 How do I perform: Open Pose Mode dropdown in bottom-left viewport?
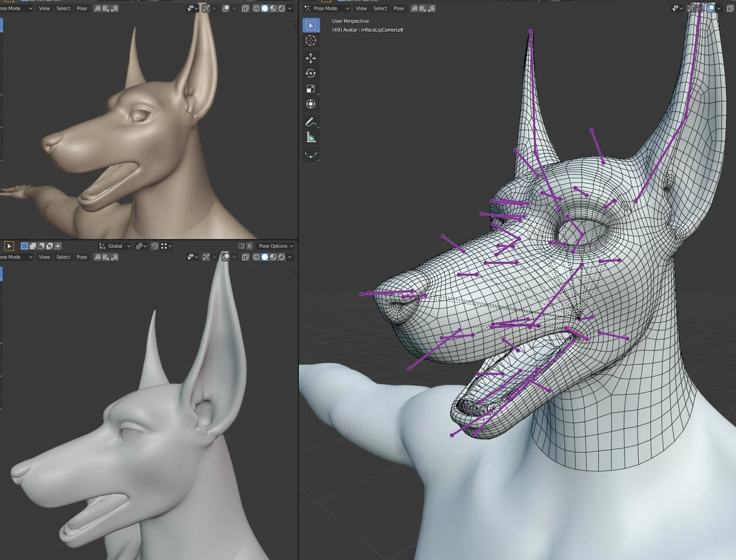coord(17,257)
